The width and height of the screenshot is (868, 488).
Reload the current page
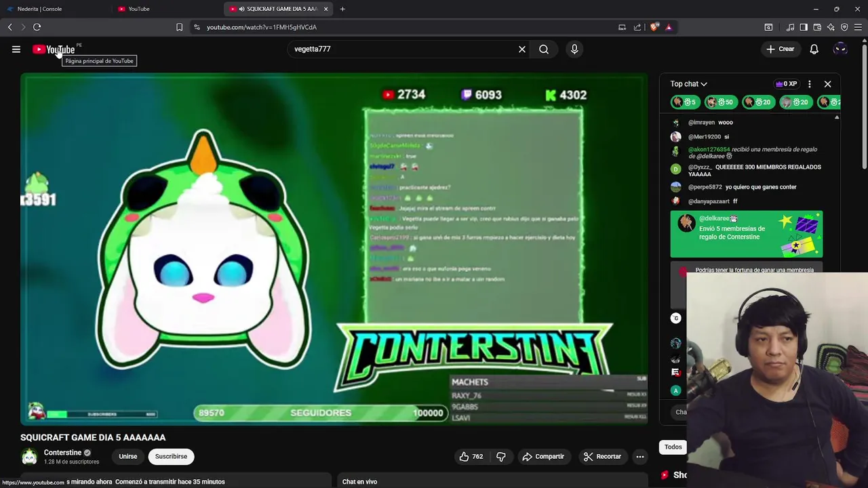tap(37, 27)
